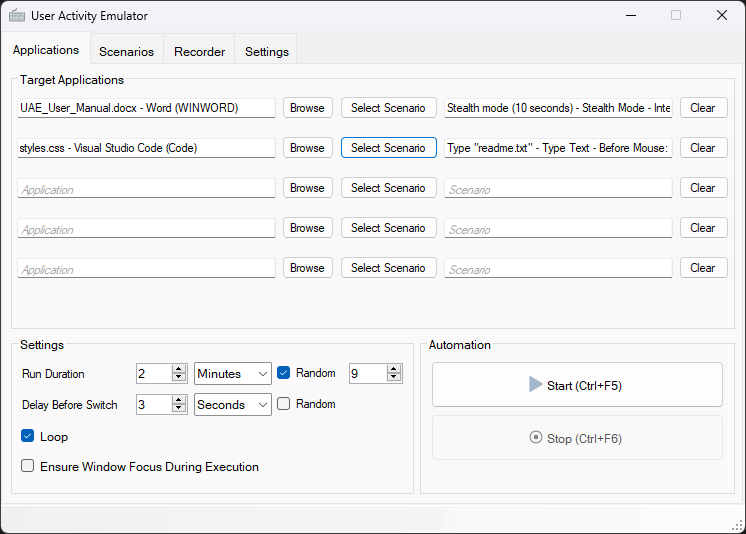This screenshot has height=534, width=746.
Task: Clear the Type readme.txt scenario row
Action: point(703,148)
